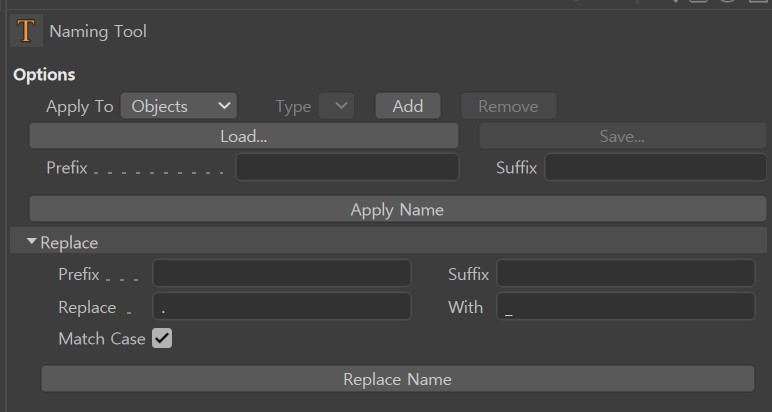
Task: Focus the Replace section Suffix field
Action: coord(625,273)
